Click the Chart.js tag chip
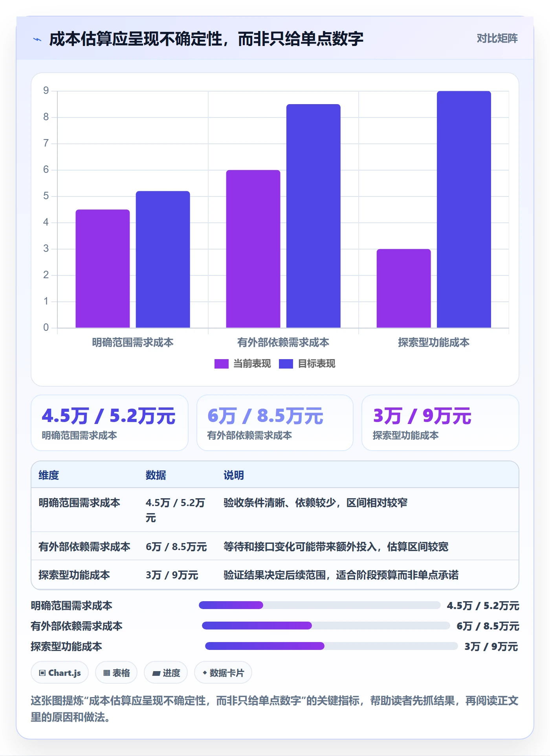Viewport: 550px width, 756px height. (60, 673)
